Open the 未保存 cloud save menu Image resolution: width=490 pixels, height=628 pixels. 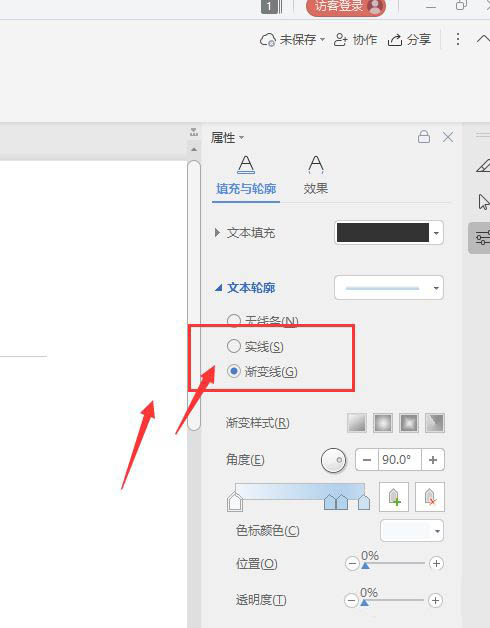[292, 40]
